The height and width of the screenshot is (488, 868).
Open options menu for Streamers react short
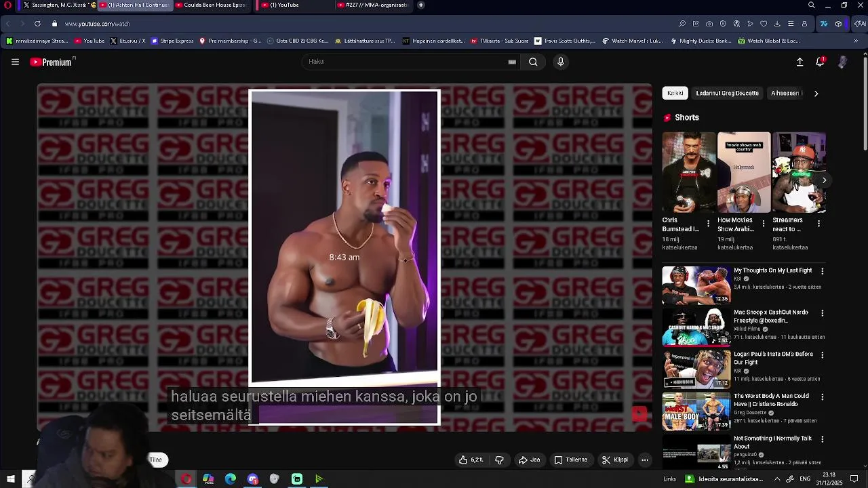pos(818,224)
